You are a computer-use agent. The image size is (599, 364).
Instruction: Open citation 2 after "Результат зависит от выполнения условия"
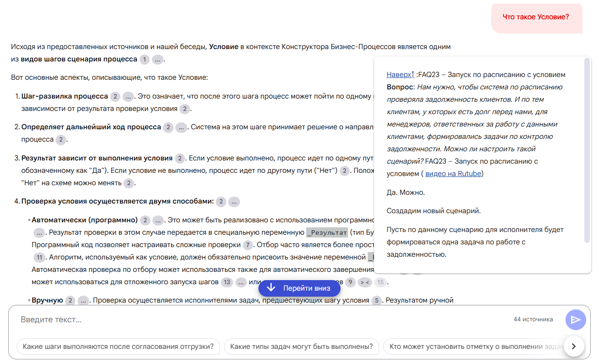[x=179, y=159]
